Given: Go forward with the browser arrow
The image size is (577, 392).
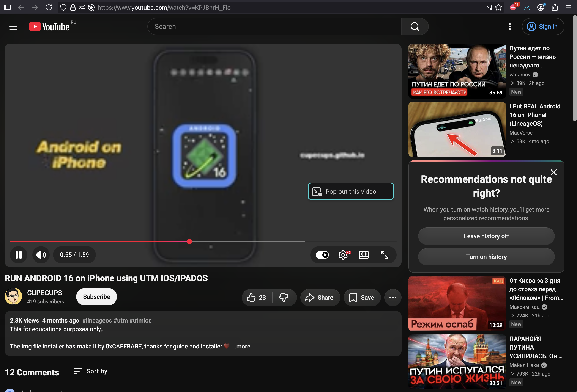Looking at the screenshot, I should (x=35, y=8).
